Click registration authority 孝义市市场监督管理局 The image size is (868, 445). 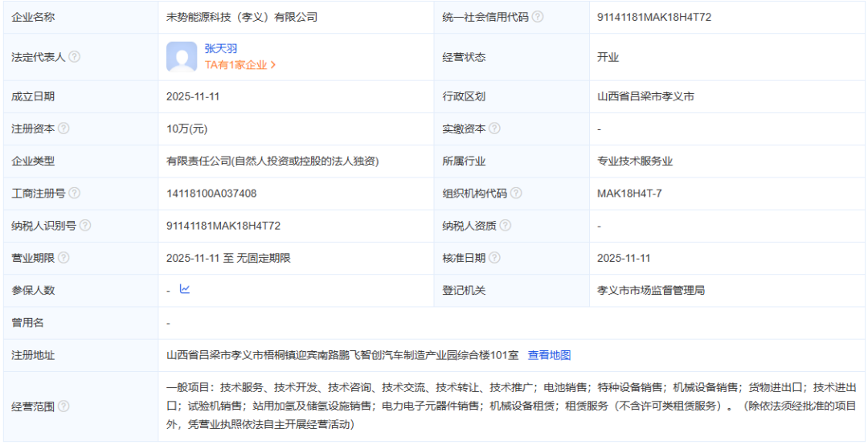click(x=651, y=290)
